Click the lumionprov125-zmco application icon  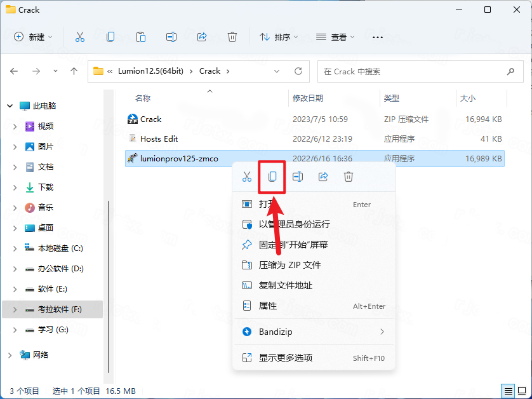(132, 158)
